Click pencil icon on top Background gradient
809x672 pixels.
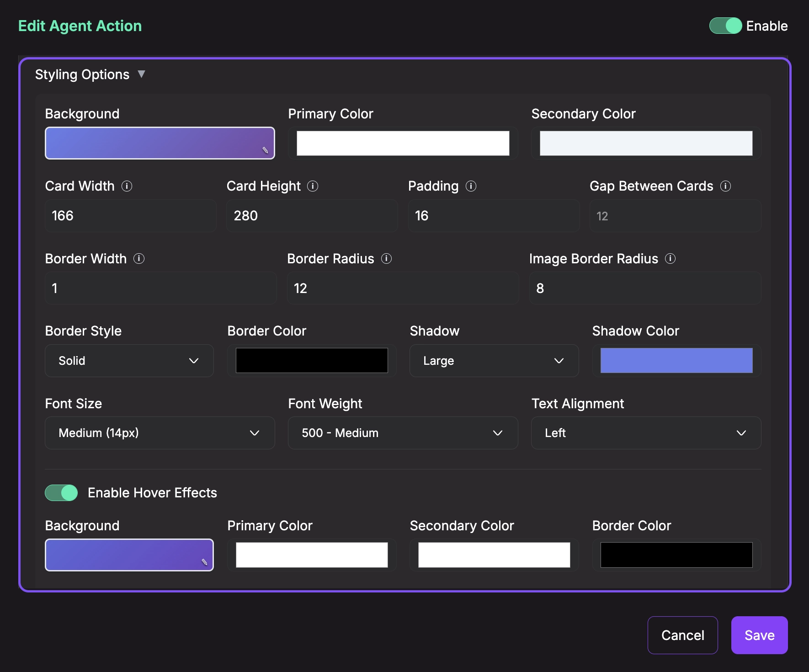pyautogui.click(x=265, y=150)
